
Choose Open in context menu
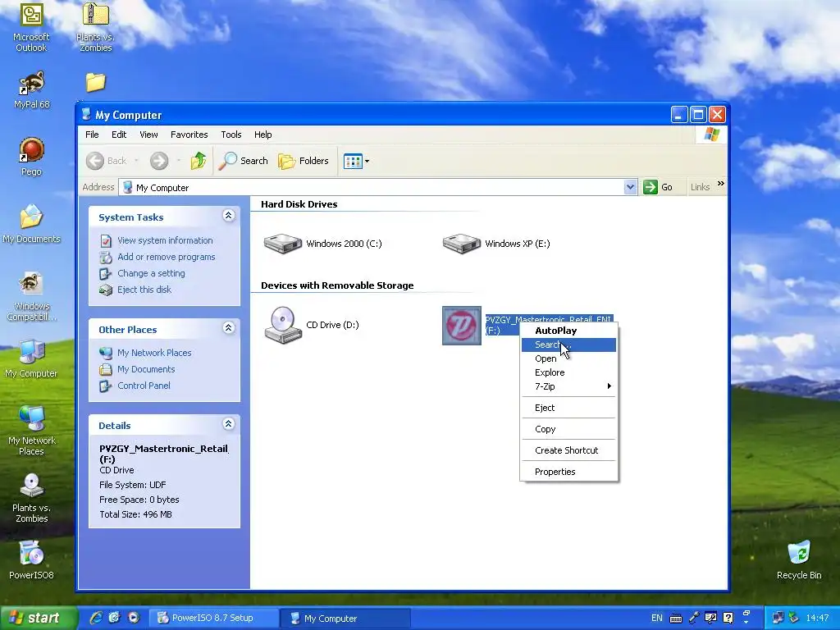click(569, 358)
